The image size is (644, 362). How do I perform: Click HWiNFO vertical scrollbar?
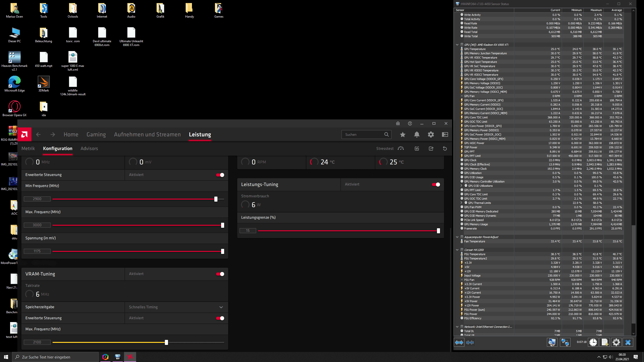633,274
